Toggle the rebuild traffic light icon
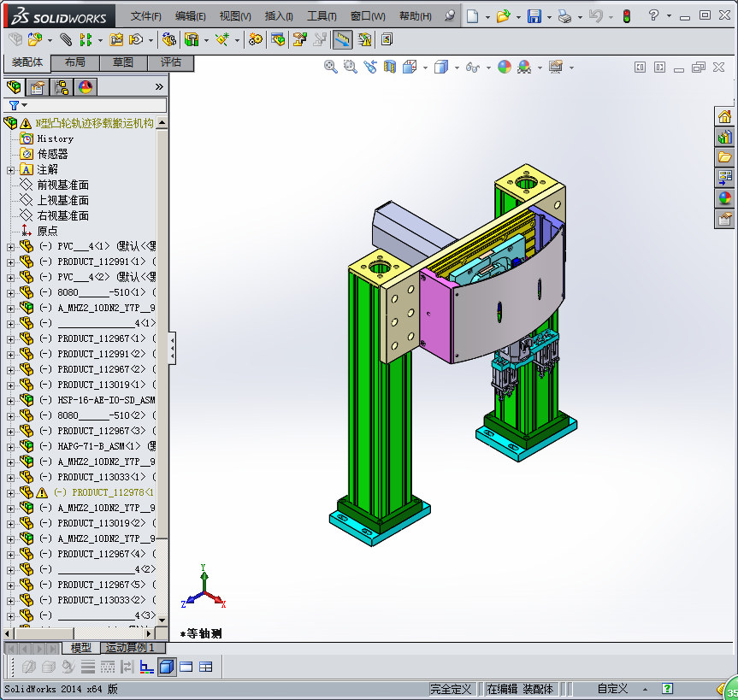 tap(627, 16)
